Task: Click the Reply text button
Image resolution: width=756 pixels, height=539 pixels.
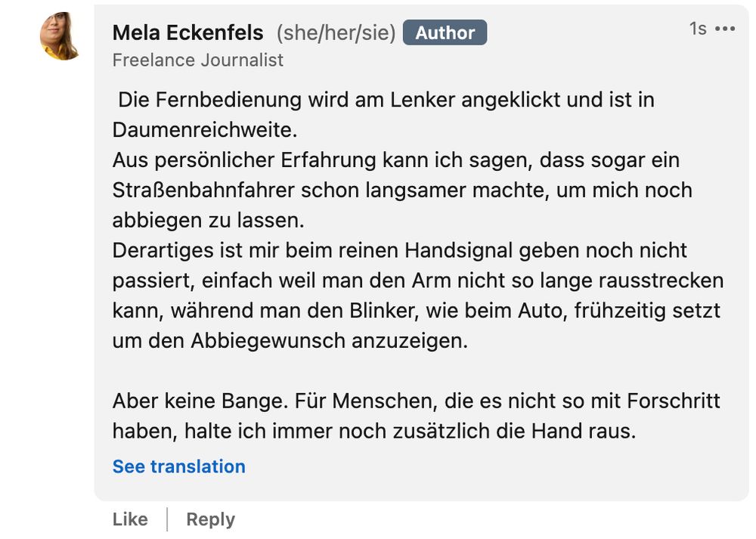Action: click(209, 519)
